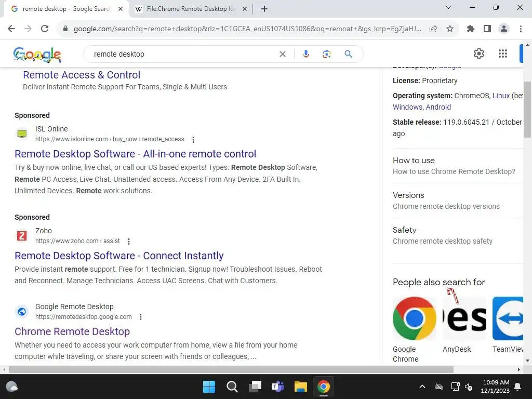Open Remote Desktop Software Connect Instantly link
532x399 pixels.
tap(119, 256)
